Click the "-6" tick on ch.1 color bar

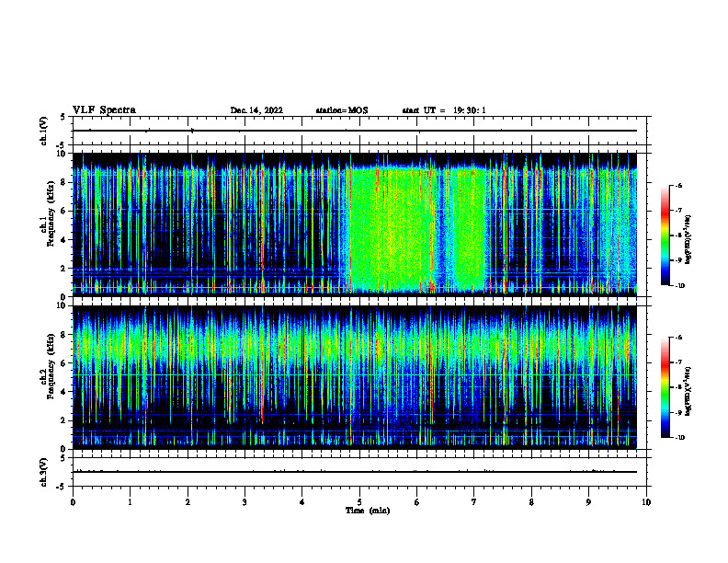click(677, 185)
